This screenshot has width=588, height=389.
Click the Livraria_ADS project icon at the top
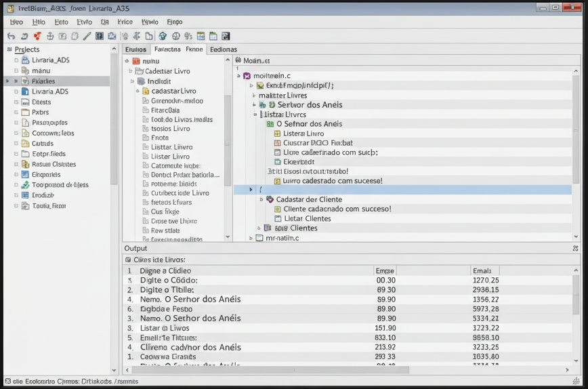pyautogui.click(x=25, y=60)
